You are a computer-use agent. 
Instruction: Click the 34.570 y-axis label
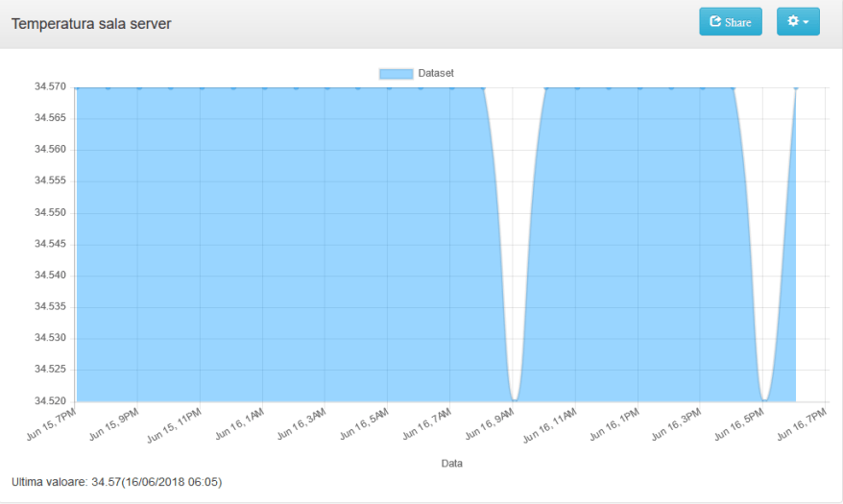(50, 87)
